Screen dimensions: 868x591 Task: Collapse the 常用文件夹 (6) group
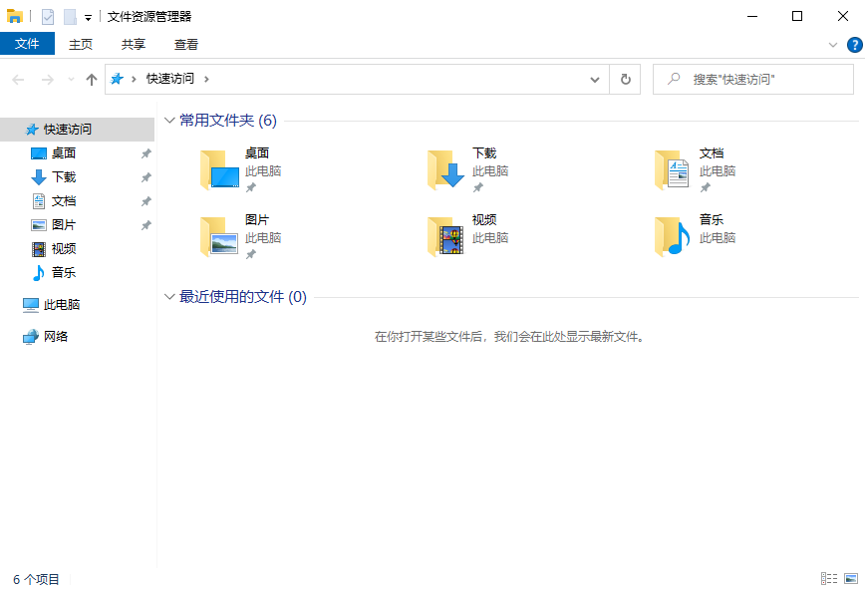(x=169, y=120)
